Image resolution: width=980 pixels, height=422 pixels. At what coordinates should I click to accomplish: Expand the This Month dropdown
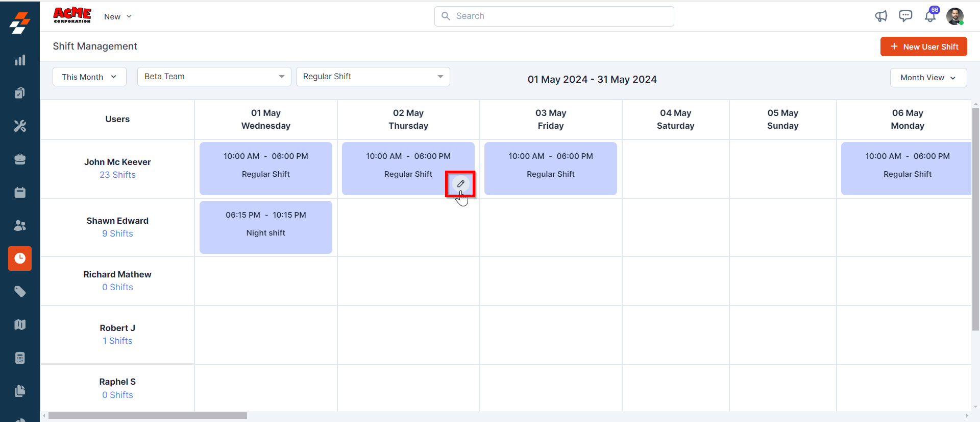pos(89,77)
